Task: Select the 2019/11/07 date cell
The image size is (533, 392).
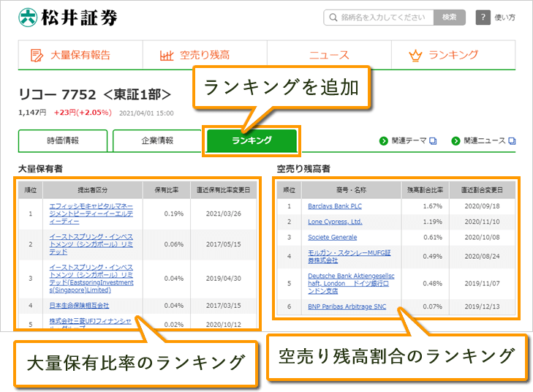Action: (x=482, y=284)
